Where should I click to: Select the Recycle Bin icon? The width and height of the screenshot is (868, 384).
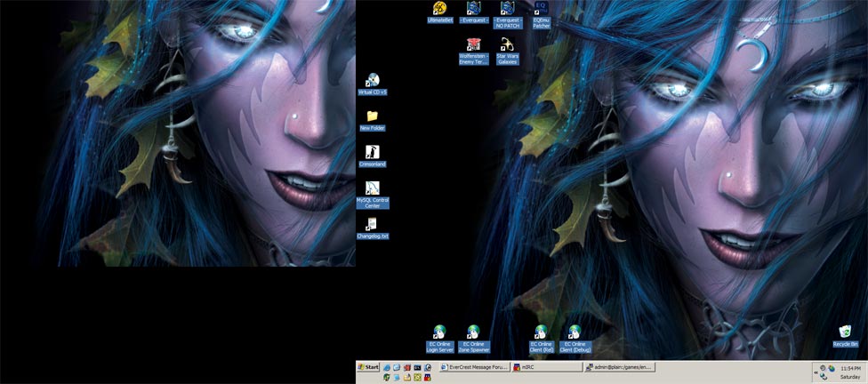845,336
